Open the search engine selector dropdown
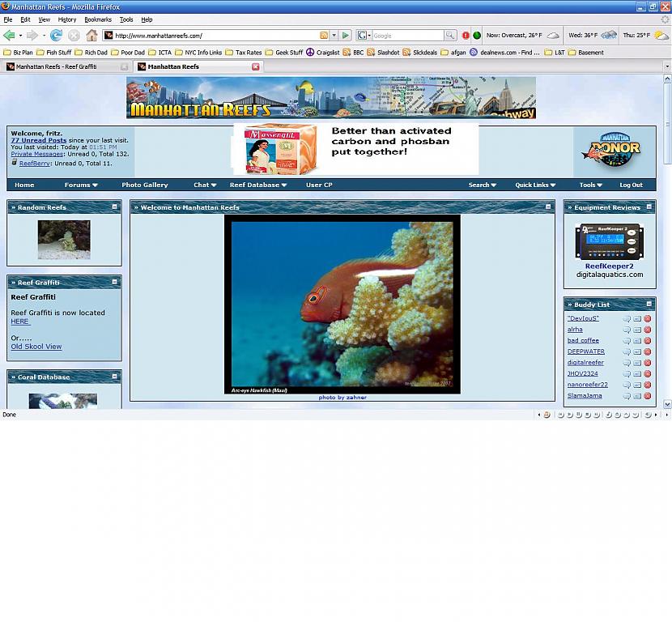 point(364,35)
